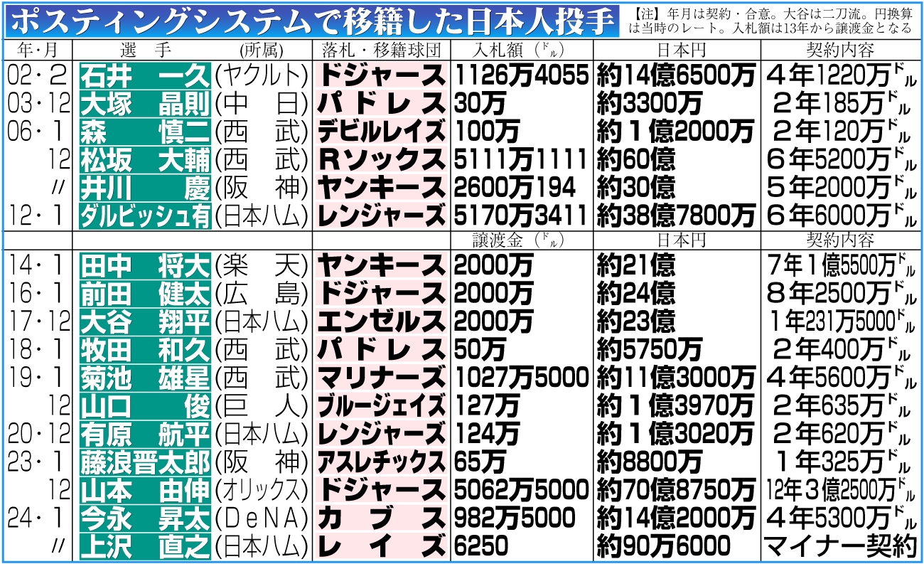Select player name '上沢直之'
924x564 pixels.
145,546
